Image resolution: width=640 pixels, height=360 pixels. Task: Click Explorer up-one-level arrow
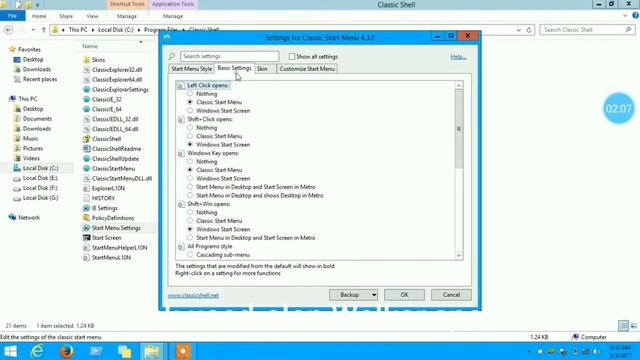(x=44, y=30)
